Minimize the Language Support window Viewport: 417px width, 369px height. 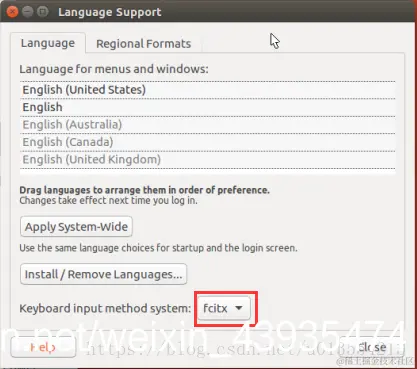(x=28, y=12)
